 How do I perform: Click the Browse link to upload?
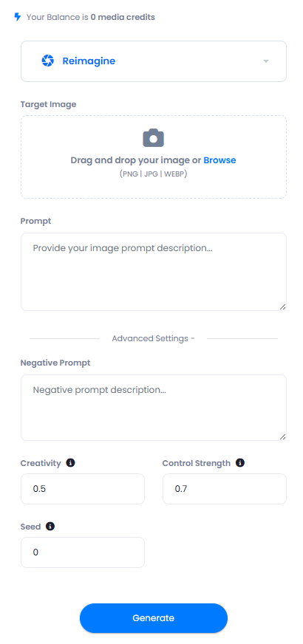click(219, 160)
